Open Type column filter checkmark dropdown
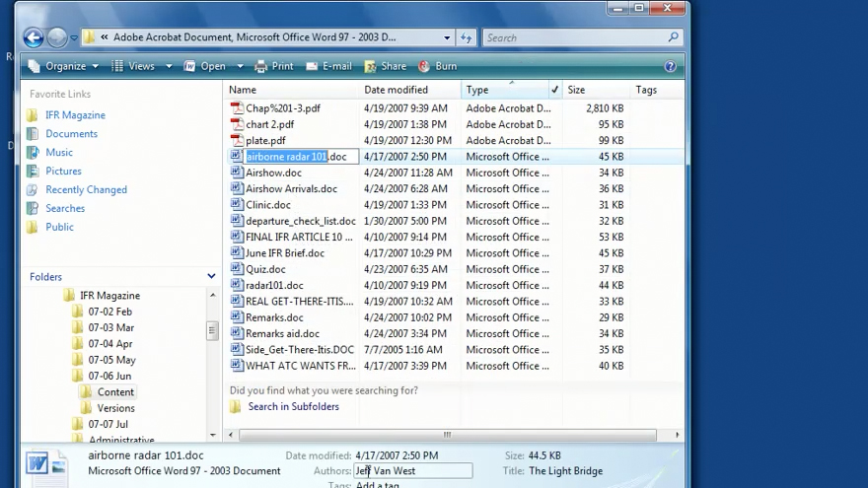The height and width of the screenshot is (488, 868). (554, 90)
